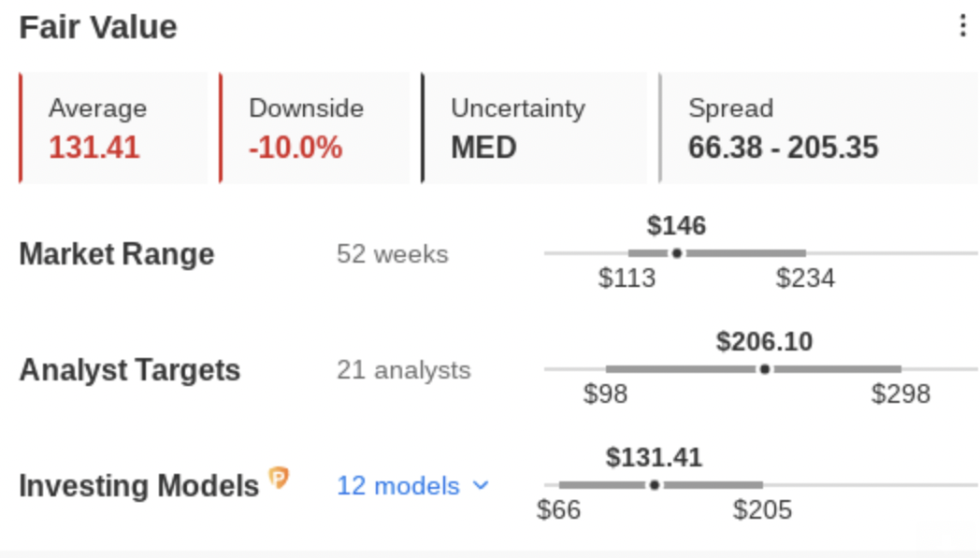The width and height of the screenshot is (980, 558).
Task: Click the Analyst Targets average marker dot
Action: pyautogui.click(x=765, y=369)
